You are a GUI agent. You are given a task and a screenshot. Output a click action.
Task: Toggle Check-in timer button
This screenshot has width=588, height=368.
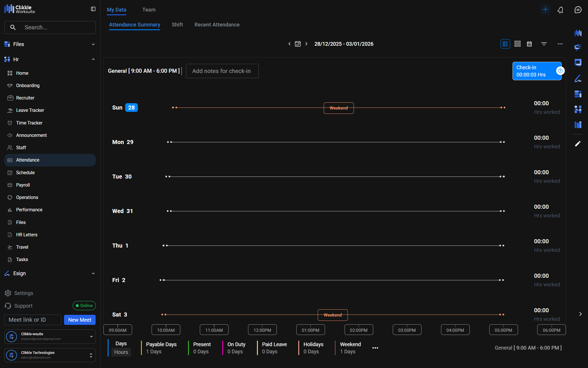click(537, 71)
